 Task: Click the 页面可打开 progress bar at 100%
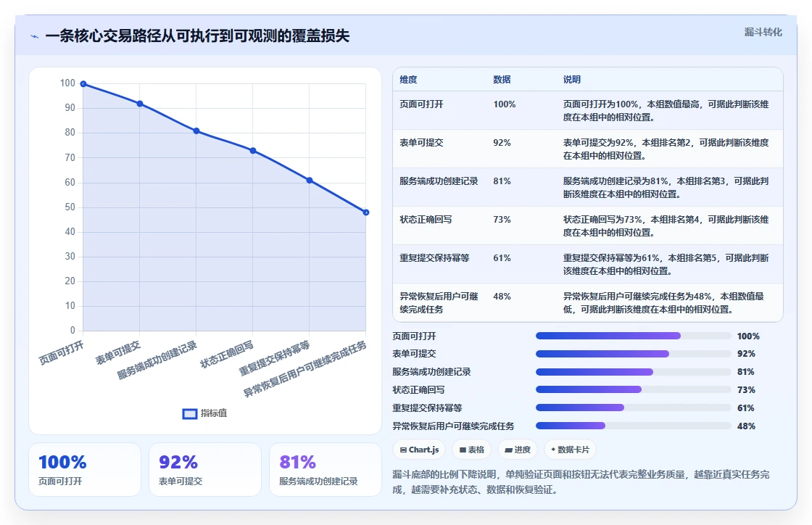tap(634, 336)
